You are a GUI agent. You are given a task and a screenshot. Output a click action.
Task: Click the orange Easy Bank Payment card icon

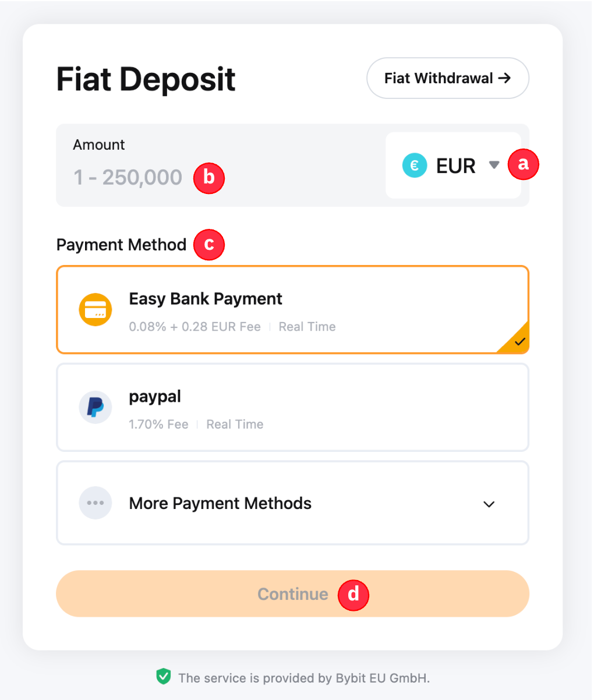tap(96, 310)
